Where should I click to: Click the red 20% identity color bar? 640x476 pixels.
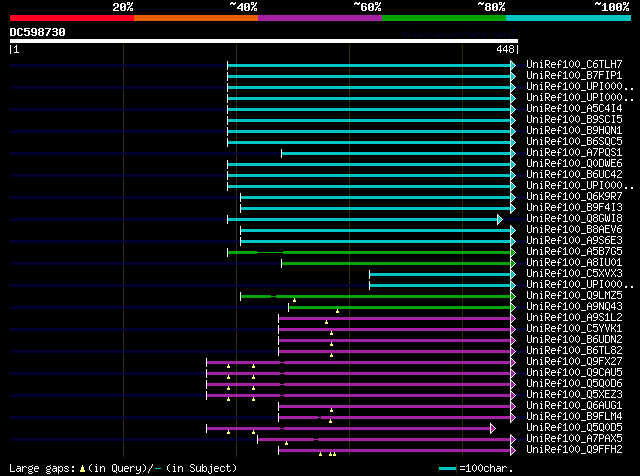coord(72,18)
